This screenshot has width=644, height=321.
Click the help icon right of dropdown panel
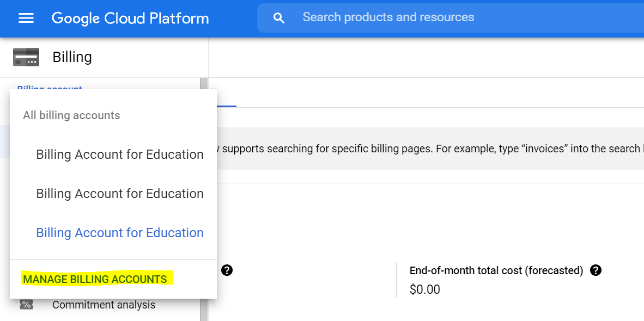pyautogui.click(x=227, y=270)
